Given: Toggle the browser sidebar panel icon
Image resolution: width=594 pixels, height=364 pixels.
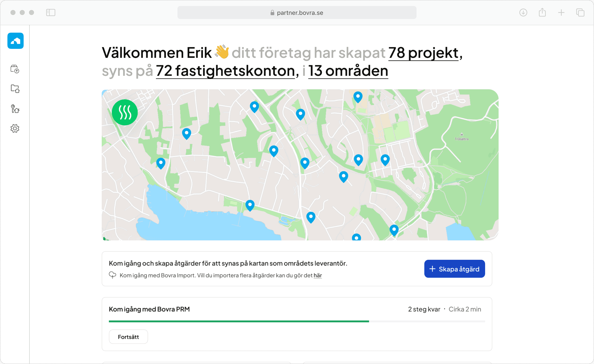Looking at the screenshot, I should click(51, 13).
